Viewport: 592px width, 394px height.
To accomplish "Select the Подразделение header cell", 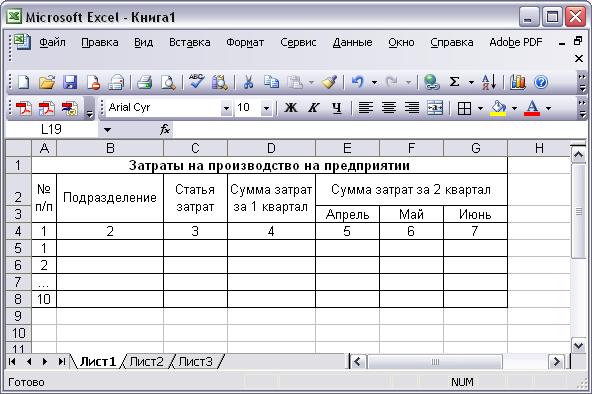I will pos(110,198).
